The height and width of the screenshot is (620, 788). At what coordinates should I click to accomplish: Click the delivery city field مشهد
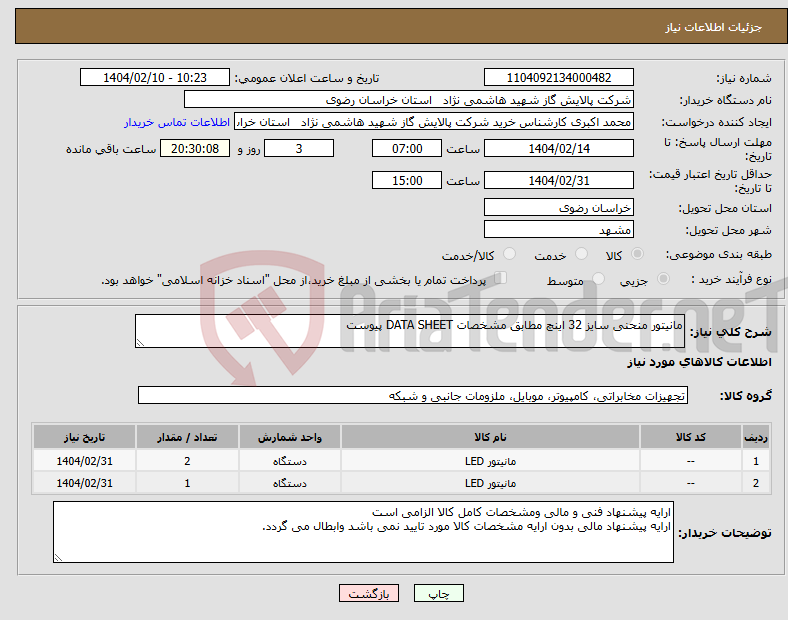pos(559,230)
